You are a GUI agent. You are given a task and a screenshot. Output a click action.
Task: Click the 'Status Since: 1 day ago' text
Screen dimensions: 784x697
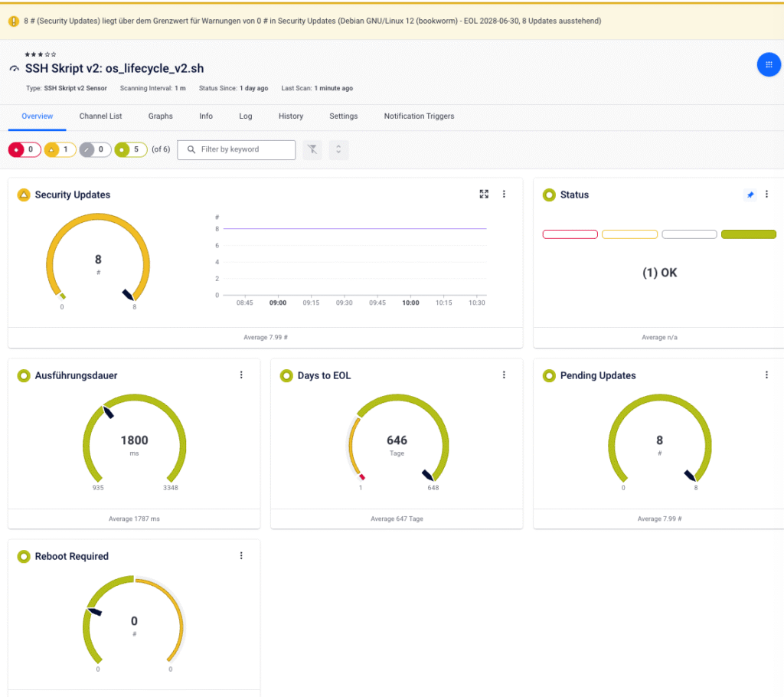click(234, 88)
